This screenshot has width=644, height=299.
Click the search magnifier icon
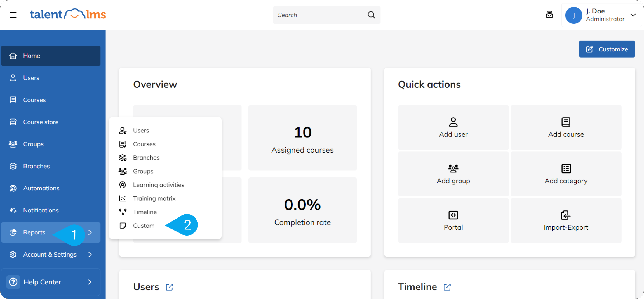pos(371,15)
